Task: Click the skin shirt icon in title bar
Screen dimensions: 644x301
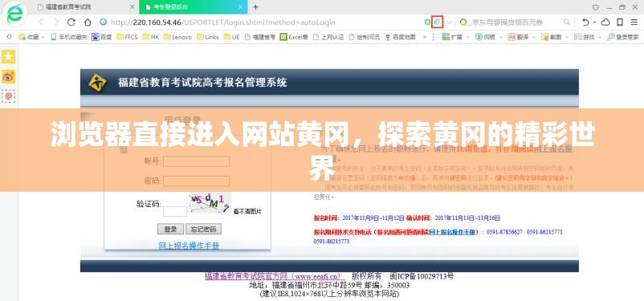Action: (x=596, y=7)
